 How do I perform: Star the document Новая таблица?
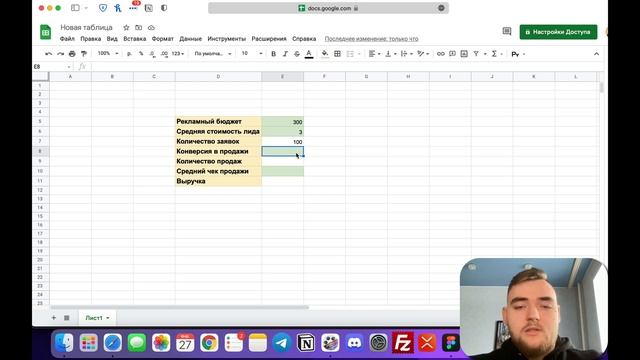pyautogui.click(x=127, y=27)
